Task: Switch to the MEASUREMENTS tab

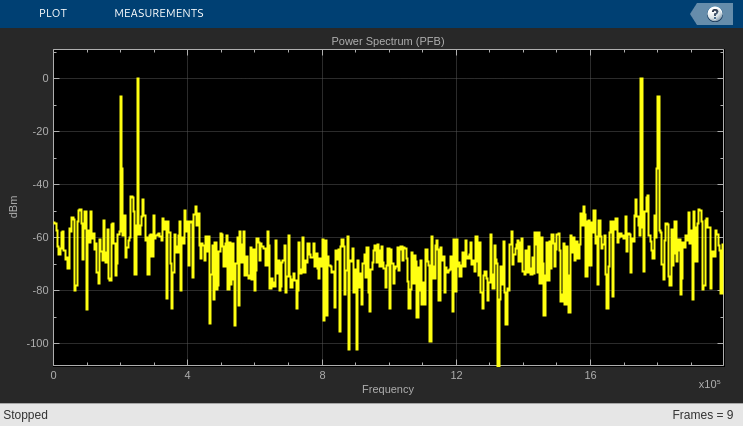Action: click(159, 13)
